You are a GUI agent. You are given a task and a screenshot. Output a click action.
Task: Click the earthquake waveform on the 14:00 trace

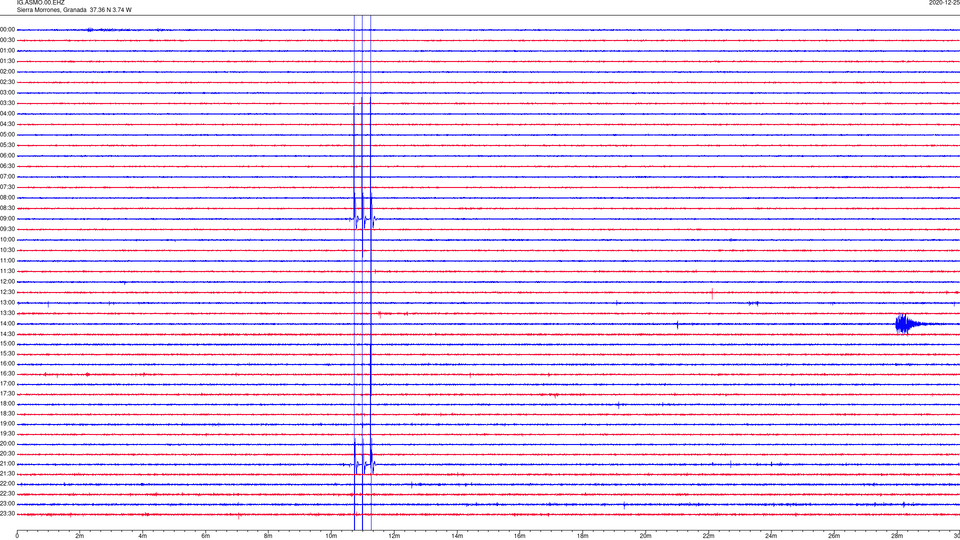pos(909,324)
